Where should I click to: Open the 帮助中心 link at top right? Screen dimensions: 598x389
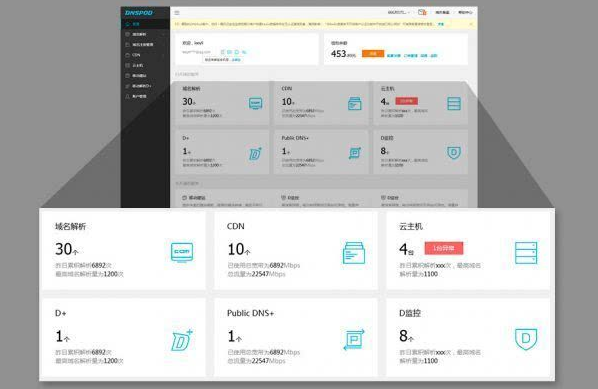click(x=465, y=12)
